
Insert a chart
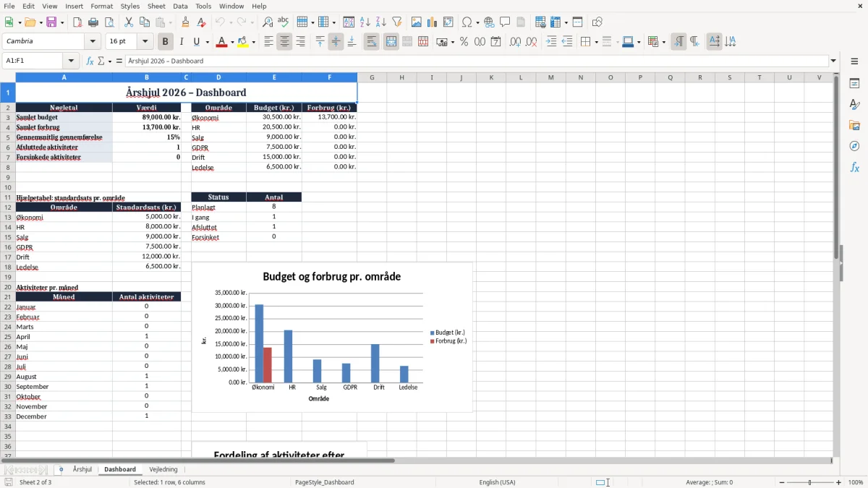click(x=433, y=22)
